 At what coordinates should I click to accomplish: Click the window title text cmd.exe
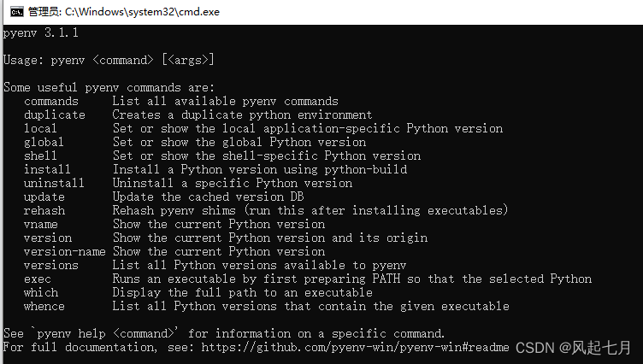(x=124, y=12)
